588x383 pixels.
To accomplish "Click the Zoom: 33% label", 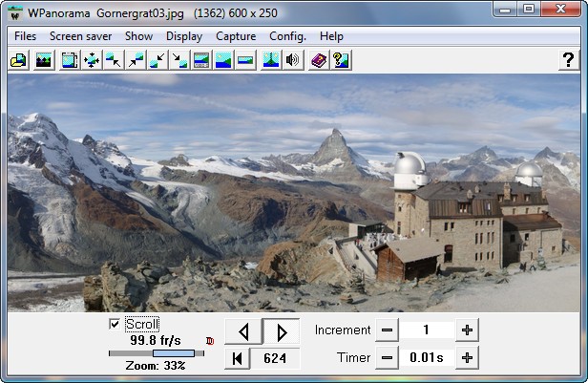I will [x=156, y=366].
